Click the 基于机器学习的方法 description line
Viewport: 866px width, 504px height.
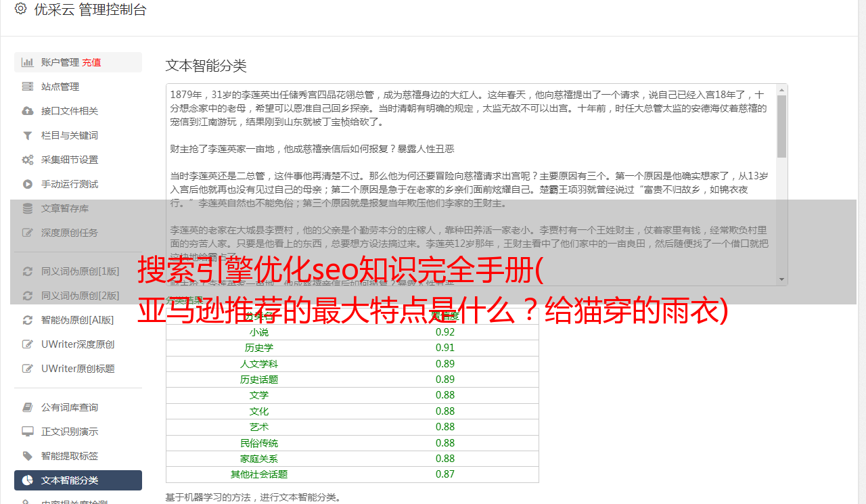tap(254, 497)
